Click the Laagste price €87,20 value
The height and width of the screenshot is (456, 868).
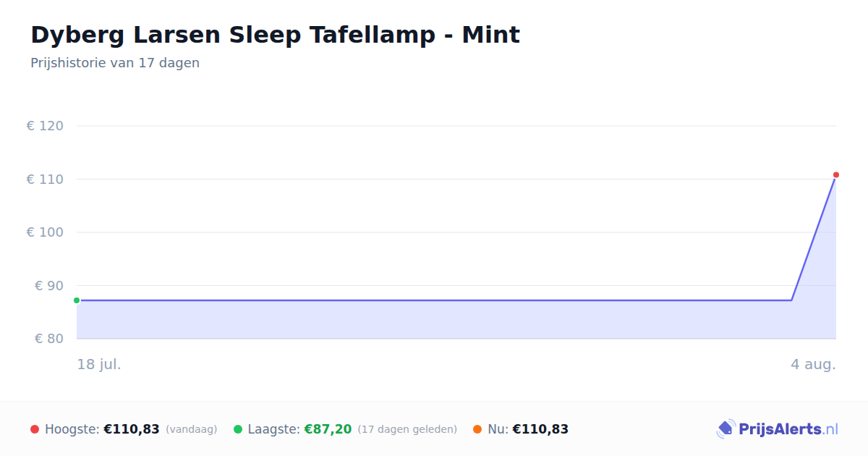(x=328, y=429)
